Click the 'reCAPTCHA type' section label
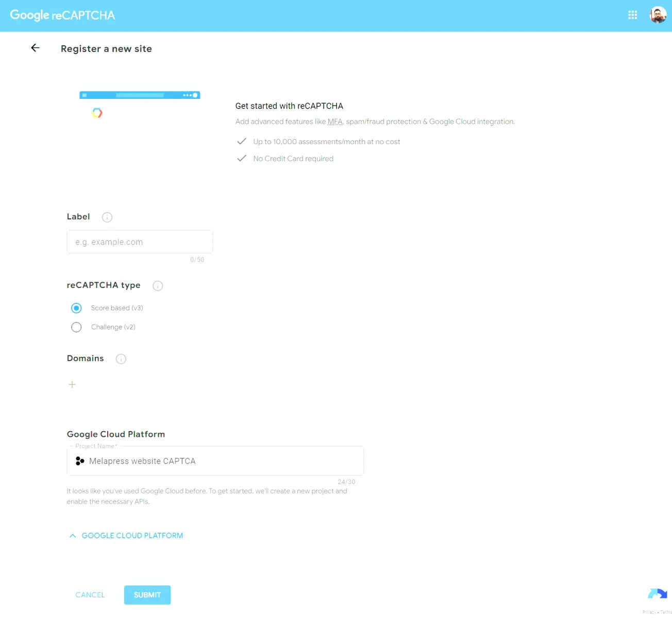This screenshot has width=672, height=618. click(104, 285)
